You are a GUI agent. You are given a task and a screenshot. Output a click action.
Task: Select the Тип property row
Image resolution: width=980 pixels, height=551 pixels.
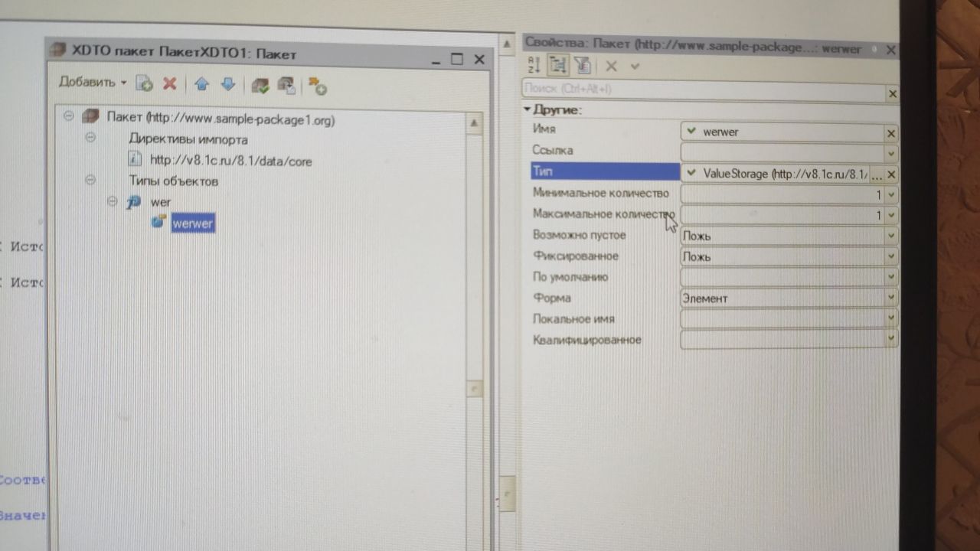(x=605, y=172)
